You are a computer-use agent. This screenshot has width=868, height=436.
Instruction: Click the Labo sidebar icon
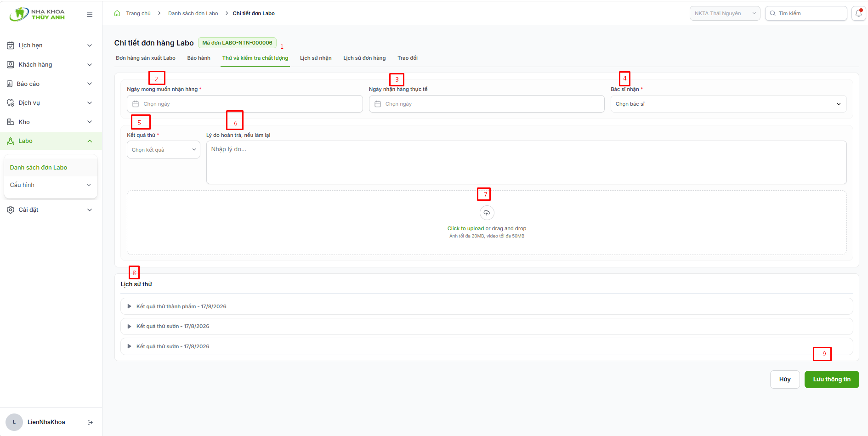coord(11,141)
